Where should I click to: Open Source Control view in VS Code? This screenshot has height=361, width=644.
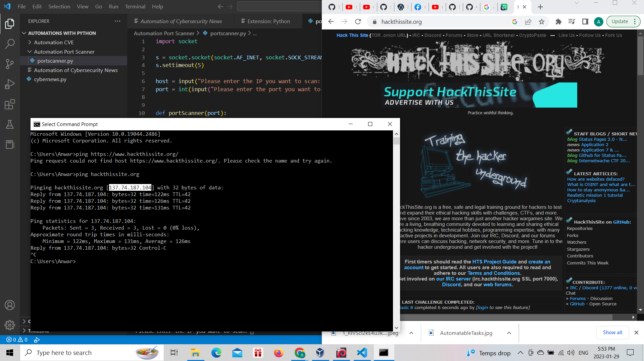(10, 64)
